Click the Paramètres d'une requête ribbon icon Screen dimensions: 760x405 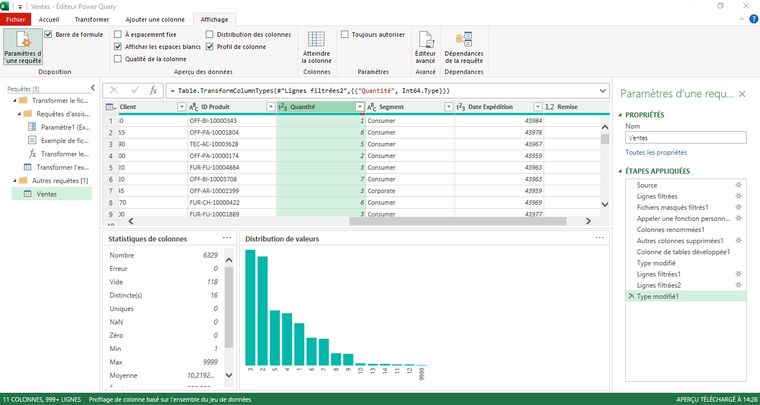pyautogui.click(x=22, y=46)
